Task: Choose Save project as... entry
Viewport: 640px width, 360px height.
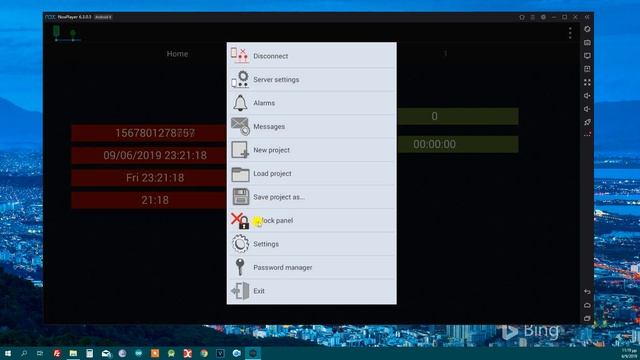Action: [311, 197]
